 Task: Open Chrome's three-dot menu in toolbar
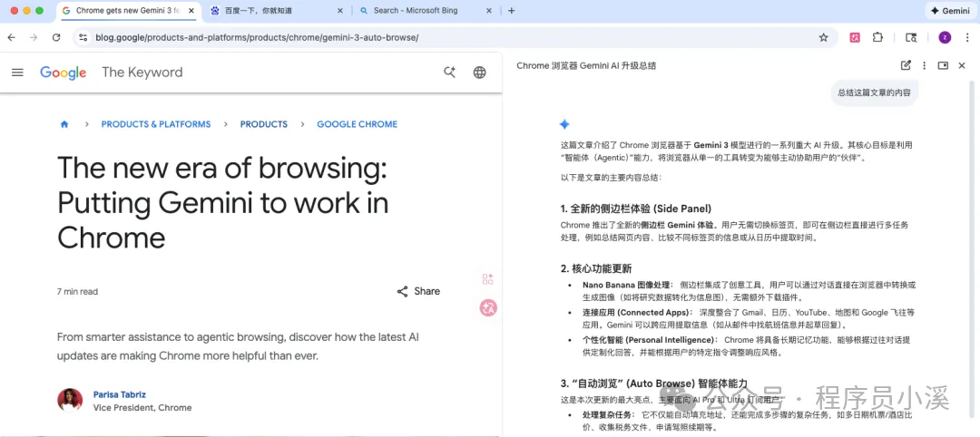point(967,37)
